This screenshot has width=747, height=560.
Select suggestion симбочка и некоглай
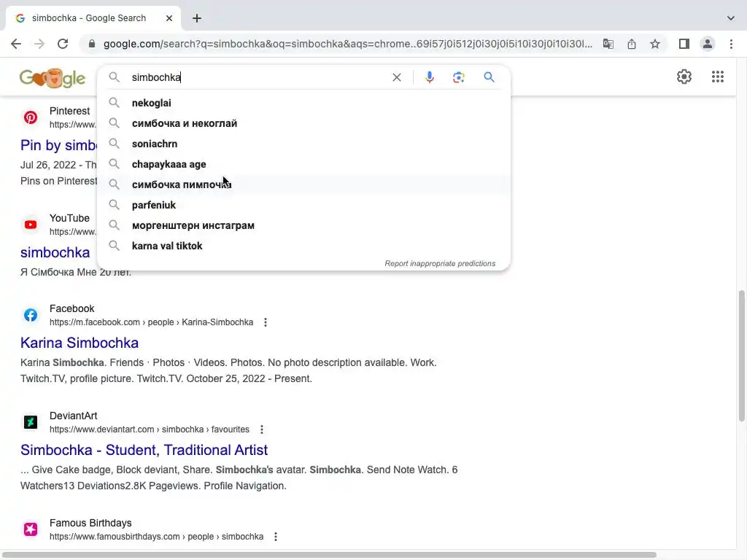[x=303, y=123]
